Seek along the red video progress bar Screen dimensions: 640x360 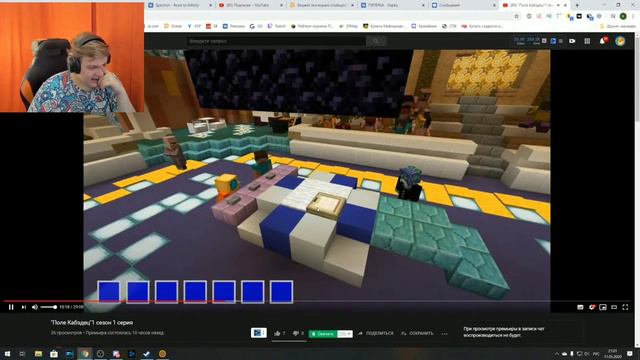coord(316,301)
